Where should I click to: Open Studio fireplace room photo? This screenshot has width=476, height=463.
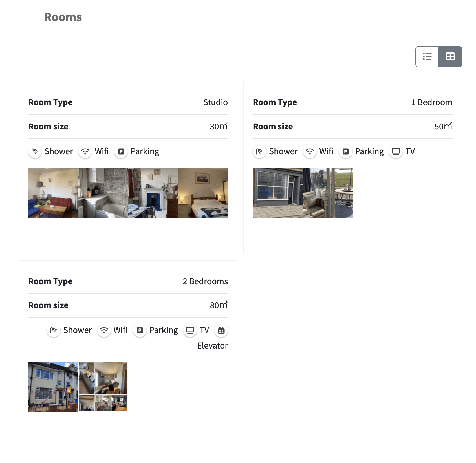pos(153,193)
